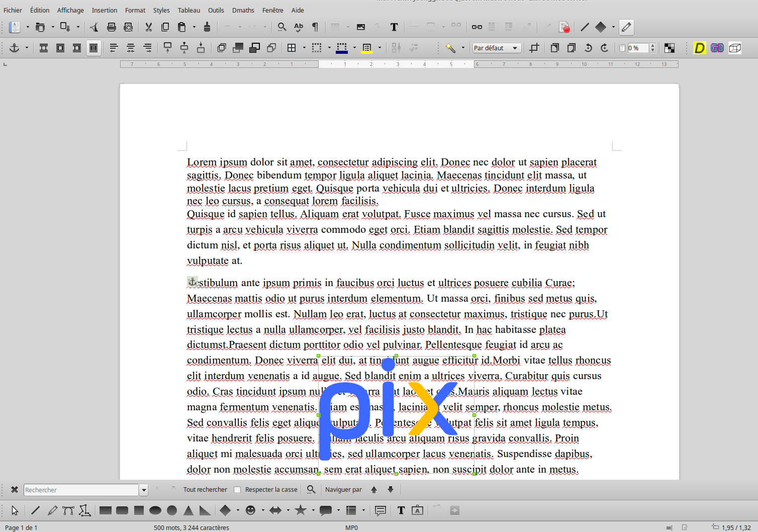Screen dimensions: 758x532
Task: Open the Insertion menu
Action: (105, 10)
